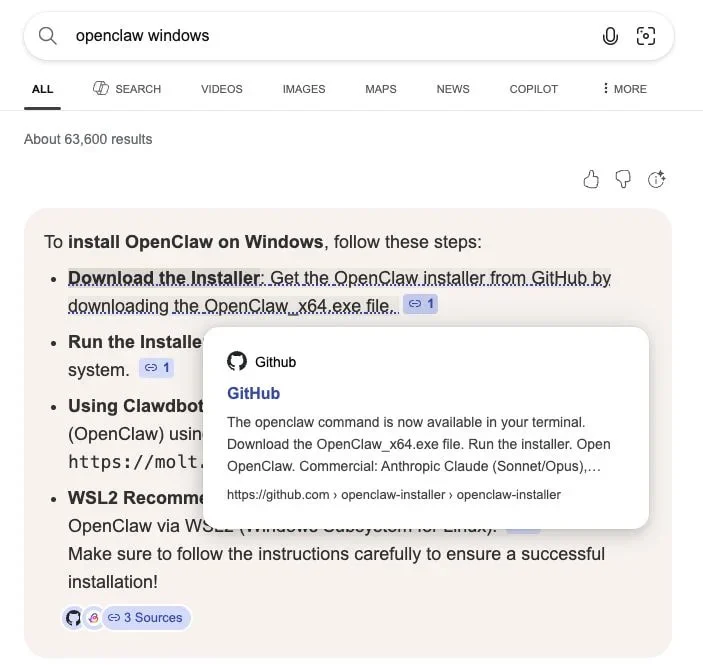Expand the MORE menu
The width and height of the screenshot is (703, 671).
click(624, 89)
